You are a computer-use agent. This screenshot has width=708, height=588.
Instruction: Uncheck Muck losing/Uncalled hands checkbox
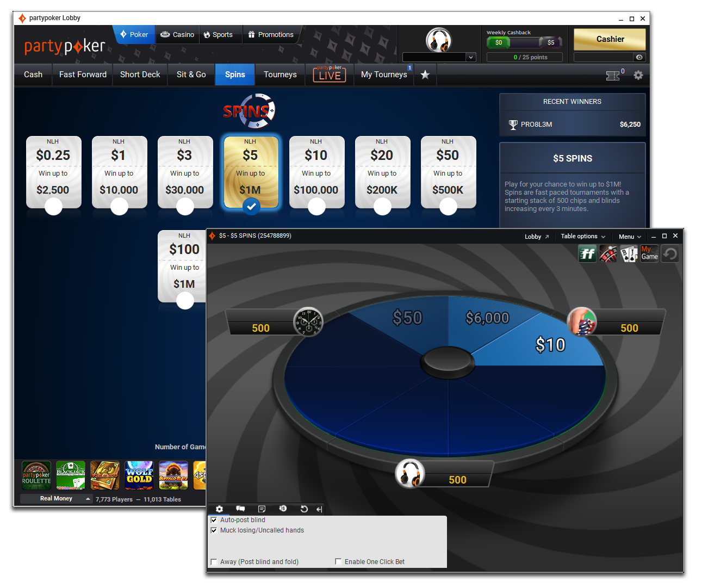tap(214, 530)
